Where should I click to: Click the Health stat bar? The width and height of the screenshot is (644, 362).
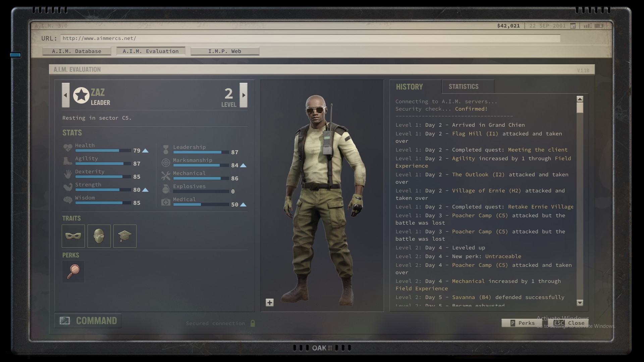pos(103,151)
